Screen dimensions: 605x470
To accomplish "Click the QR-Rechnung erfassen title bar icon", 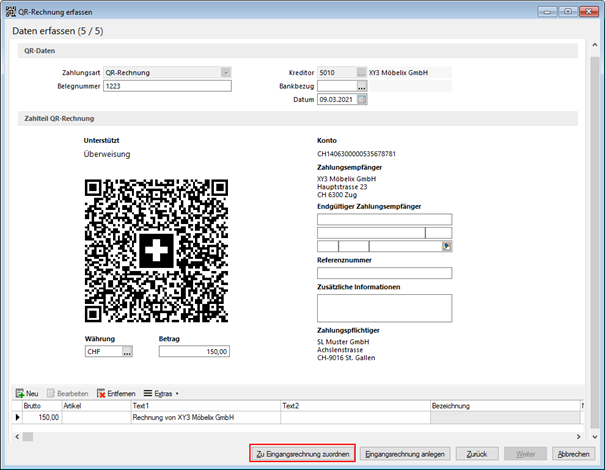I will (11, 12).
